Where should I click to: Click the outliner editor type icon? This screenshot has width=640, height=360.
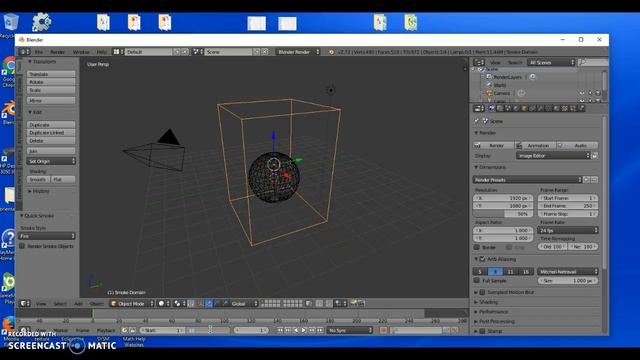tap(478, 62)
